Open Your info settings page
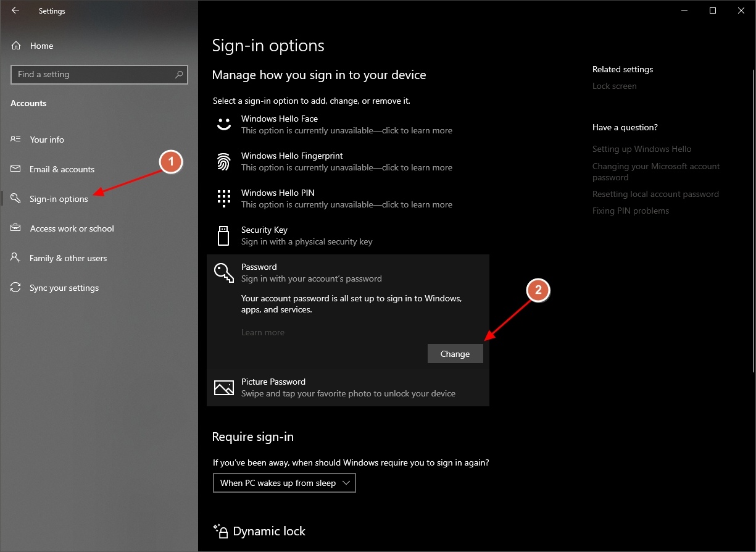The image size is (756, 552). point(47,140)
